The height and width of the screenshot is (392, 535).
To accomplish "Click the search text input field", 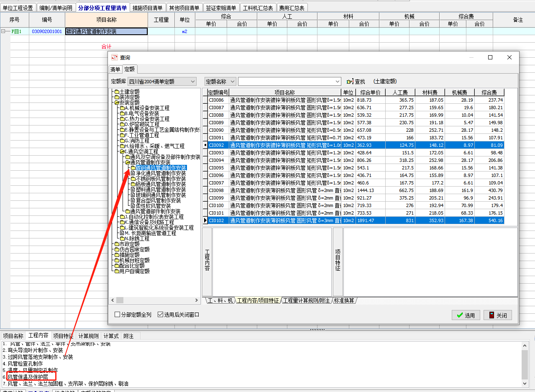I will tap(287, 82).
